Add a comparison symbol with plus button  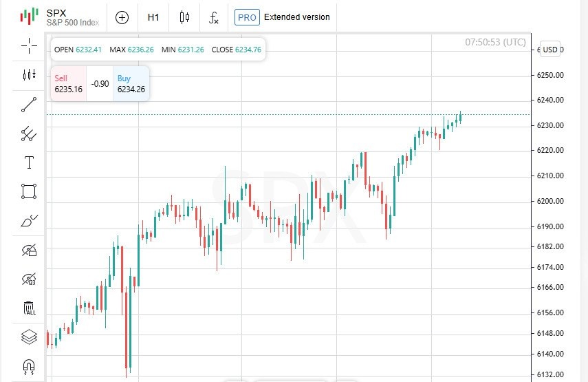click(122, 17)
